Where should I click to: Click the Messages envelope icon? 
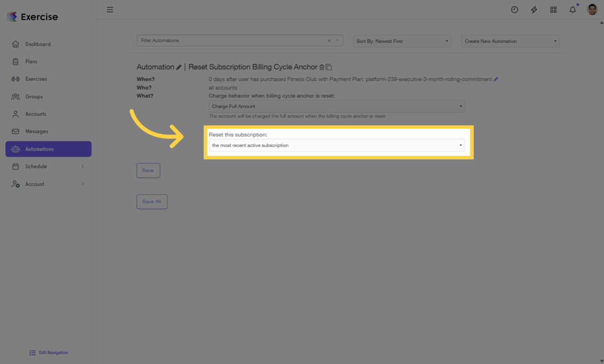(16, 131)
